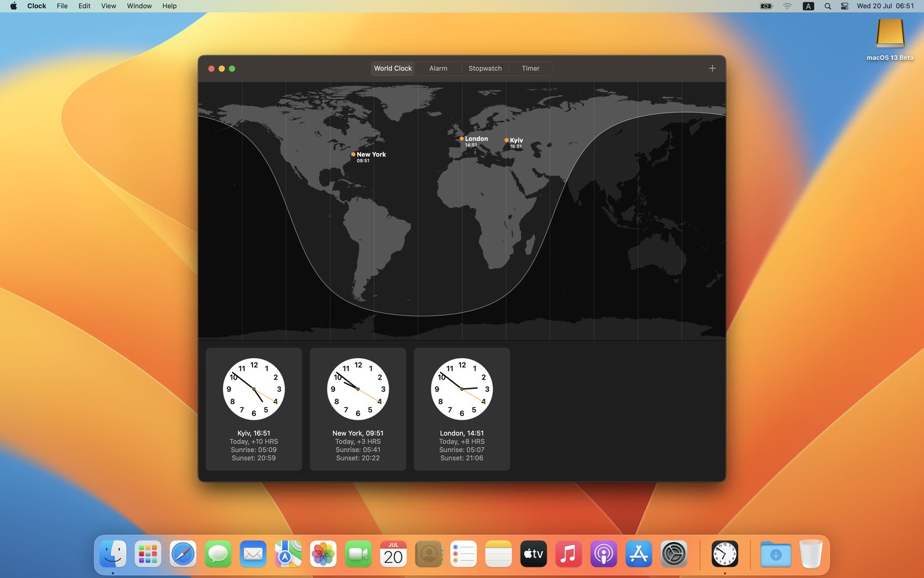Open the keyboard input source menu
Image resolution: width=924 pixels, height=578 pixels.
808,6
